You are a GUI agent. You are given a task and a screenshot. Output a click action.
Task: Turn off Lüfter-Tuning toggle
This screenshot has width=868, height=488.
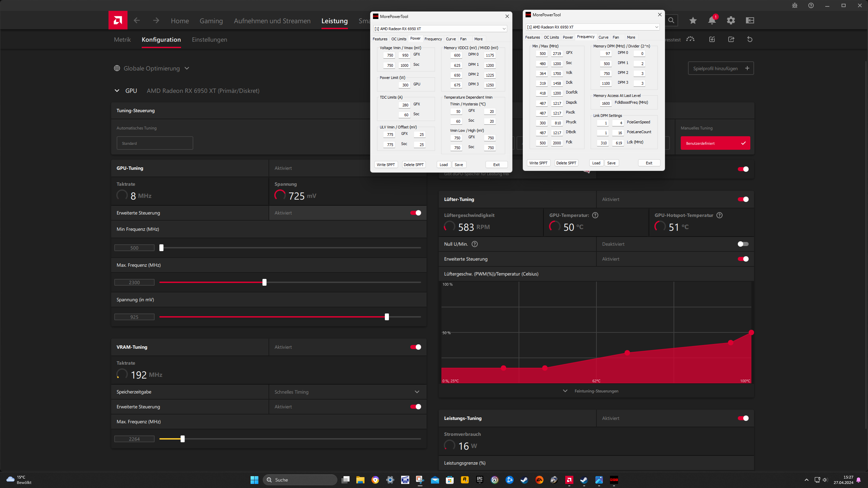[743, 199]
